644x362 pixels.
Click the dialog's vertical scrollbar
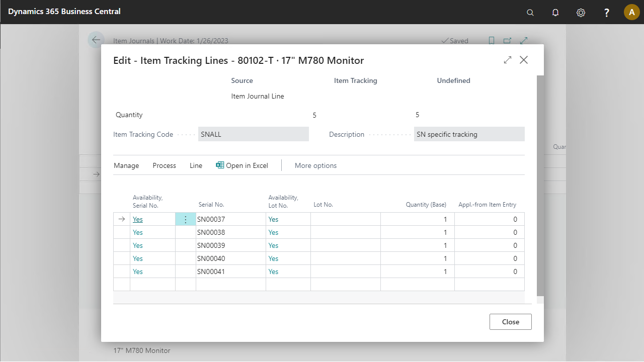[540, 186]
